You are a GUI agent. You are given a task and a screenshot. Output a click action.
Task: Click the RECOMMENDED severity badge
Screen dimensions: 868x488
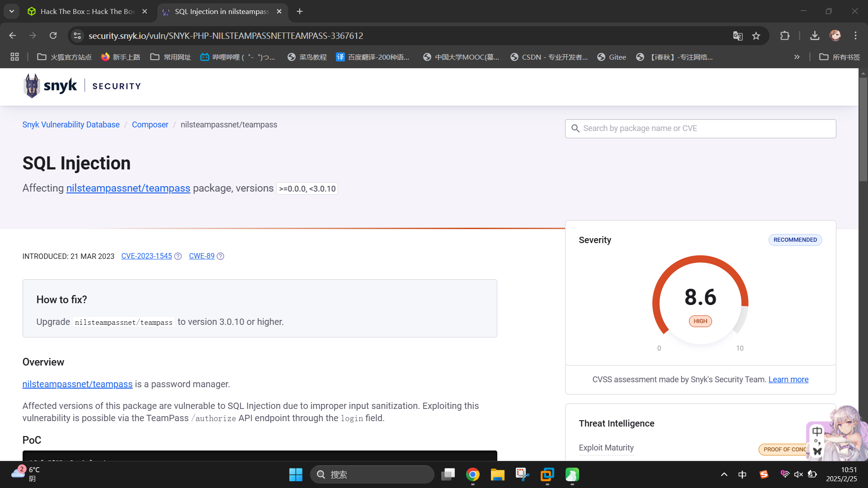[x=795, y=240]
